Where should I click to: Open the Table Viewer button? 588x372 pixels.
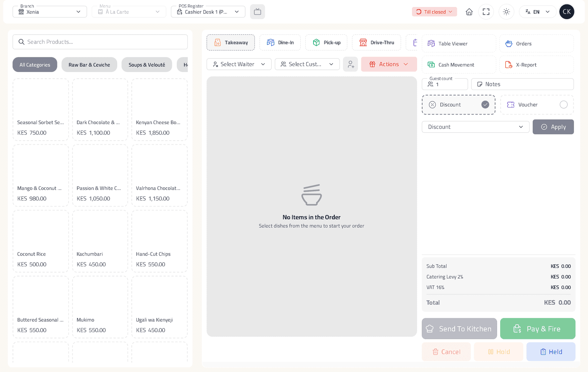[x=459, y=44]
